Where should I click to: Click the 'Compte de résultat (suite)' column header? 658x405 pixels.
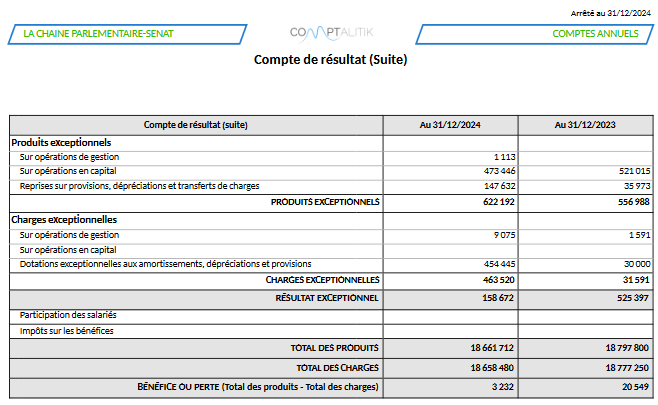pyautogui.click(x=196, y=125)
